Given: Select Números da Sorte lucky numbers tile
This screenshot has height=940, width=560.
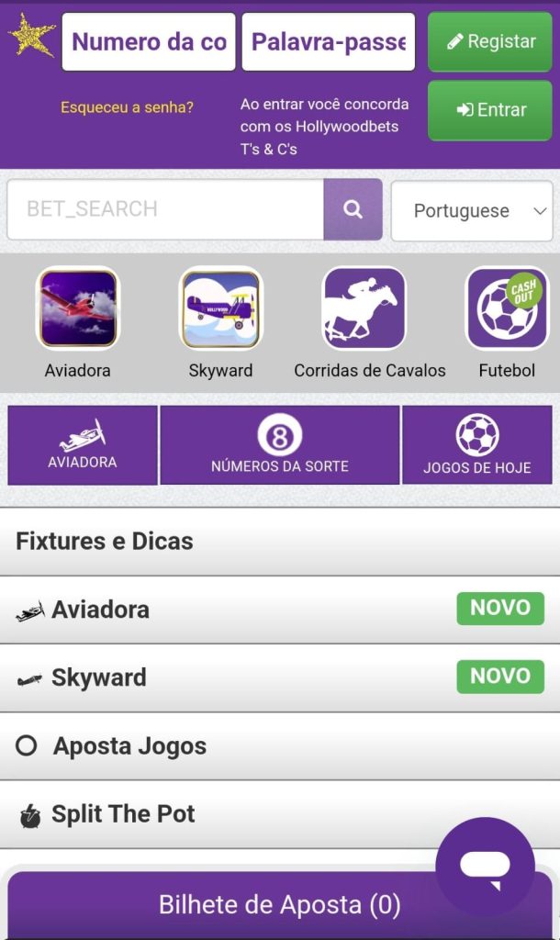Looking at the screenshot, I should [279, 445].
